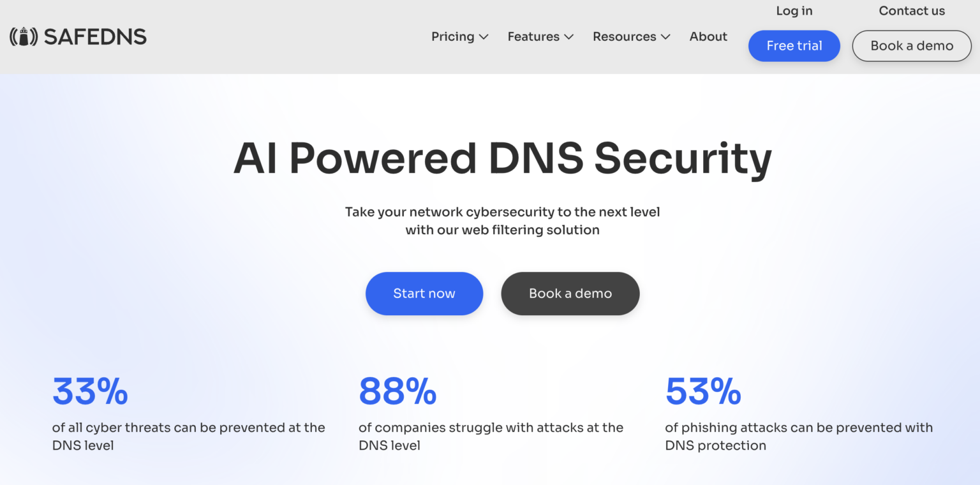The width and height of the screenshot is (980, 485).
Task: Open the Log in page
Action: click(794, 10)
